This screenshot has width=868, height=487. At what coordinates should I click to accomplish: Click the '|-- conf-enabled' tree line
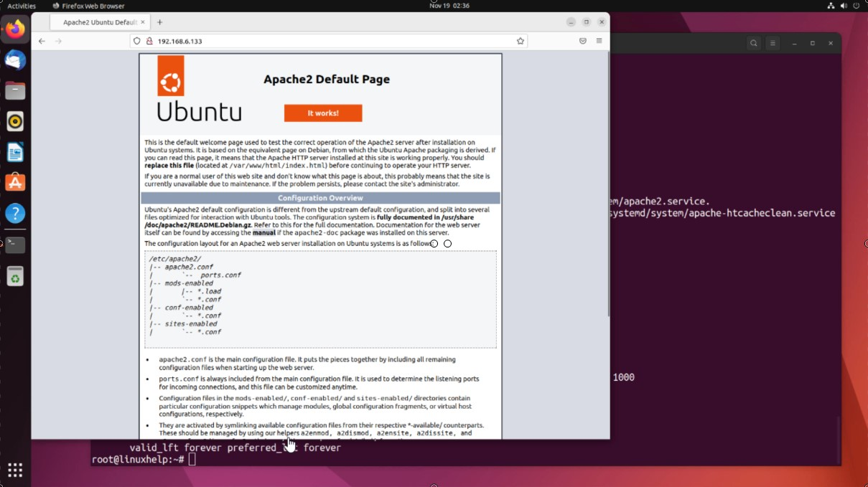(x=181, y=308)
